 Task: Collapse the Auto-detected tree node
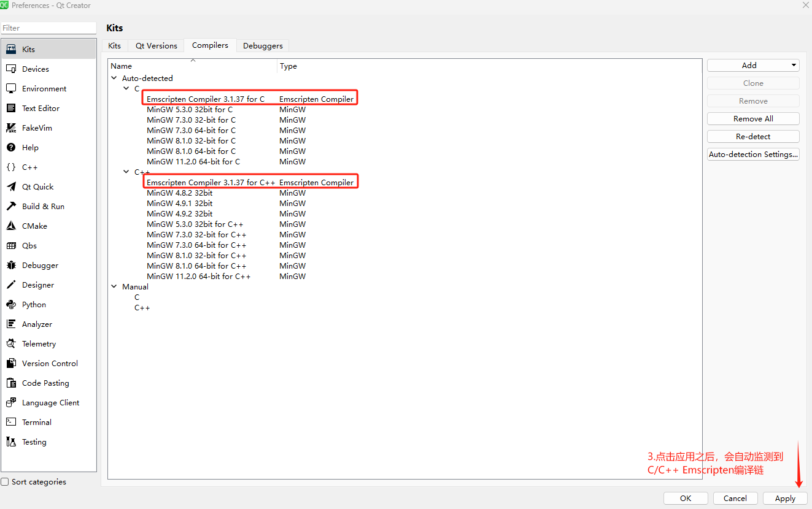pos(114,78)
